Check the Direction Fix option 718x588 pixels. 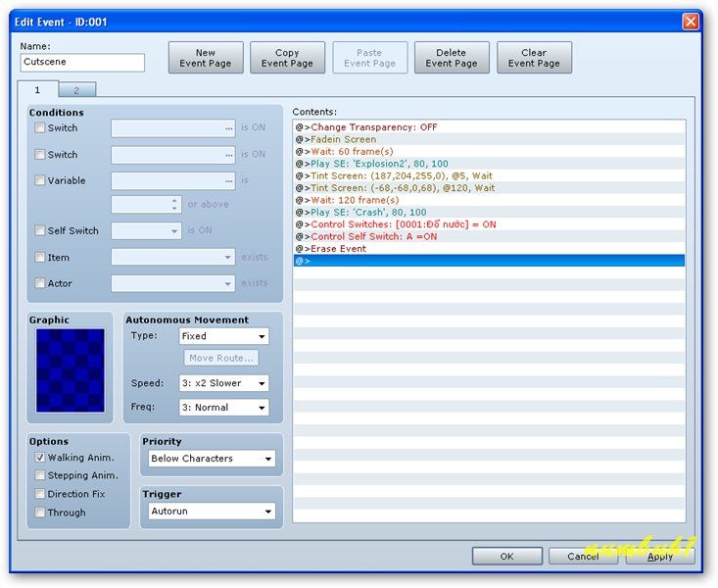[x=40, y=494]
